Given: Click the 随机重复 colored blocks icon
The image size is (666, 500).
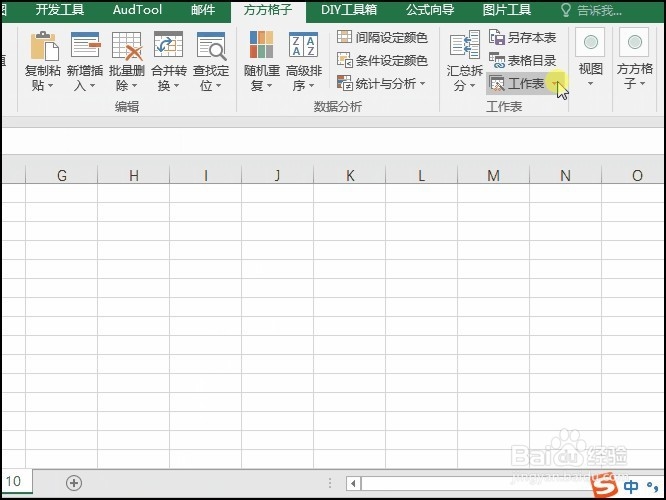Looking at the screenshot, I should (261, 45).
